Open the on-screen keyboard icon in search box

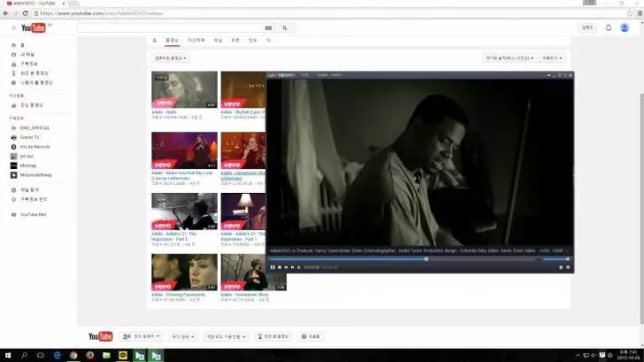click(x=268, y=28)
